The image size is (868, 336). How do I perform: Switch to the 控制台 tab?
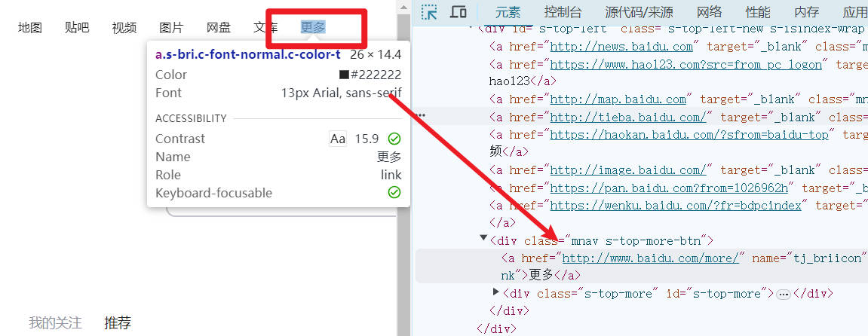563,12
